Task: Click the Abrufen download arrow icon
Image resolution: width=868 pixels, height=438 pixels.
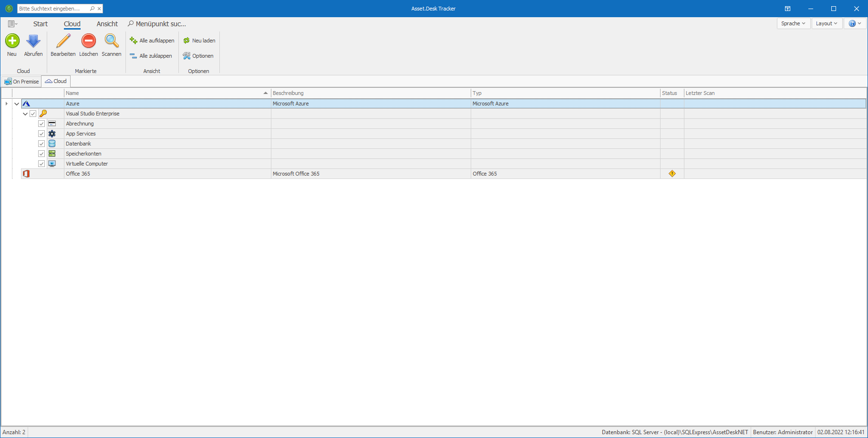Action: click(x=33, y=41)
